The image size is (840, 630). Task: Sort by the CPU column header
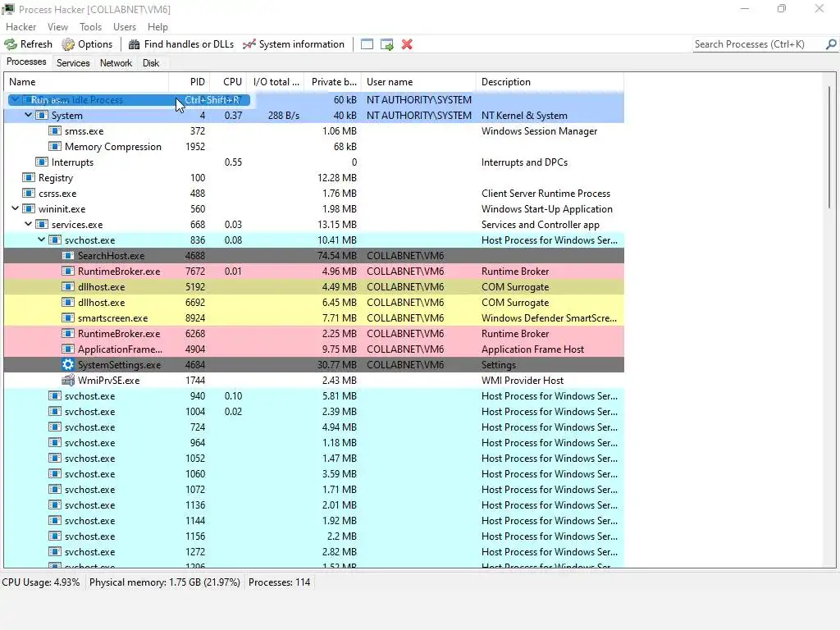coord(230,82)
